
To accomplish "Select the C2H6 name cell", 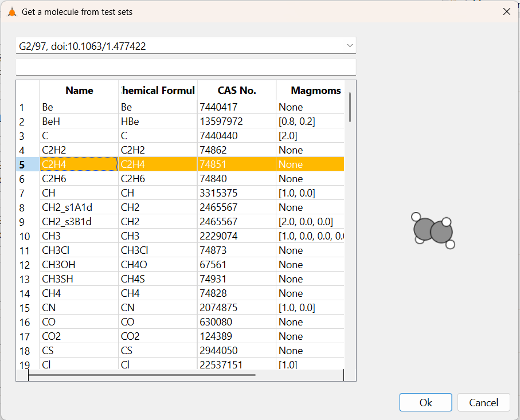I will pyautogui.click(x=79, y=178).
